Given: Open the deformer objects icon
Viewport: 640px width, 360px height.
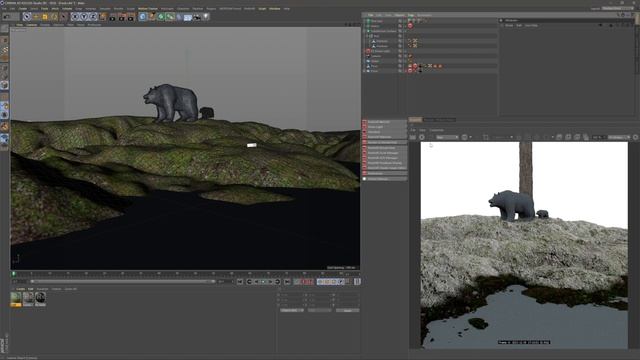Looking at the screenshot, I should click(179, 17).
